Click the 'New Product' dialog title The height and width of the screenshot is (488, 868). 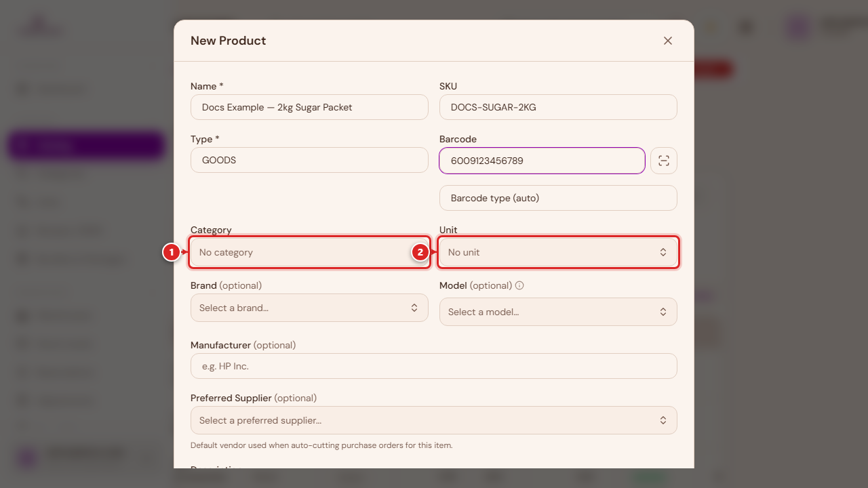(228, 41)
